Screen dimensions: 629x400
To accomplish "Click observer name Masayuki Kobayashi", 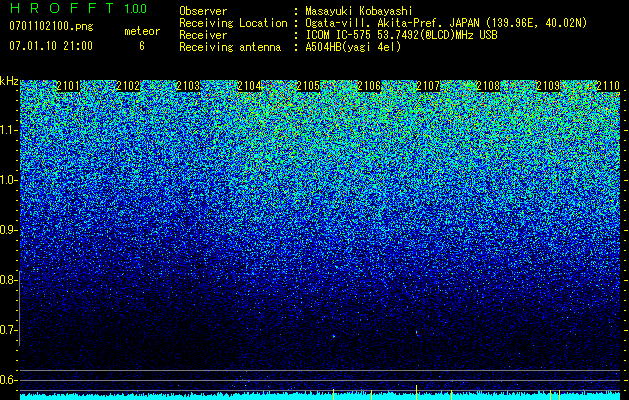I will click(x=359, y=11).
